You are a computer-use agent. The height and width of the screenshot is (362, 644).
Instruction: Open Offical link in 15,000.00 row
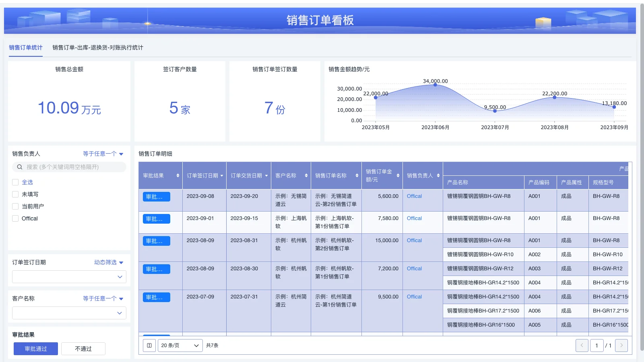click(414, 241)
